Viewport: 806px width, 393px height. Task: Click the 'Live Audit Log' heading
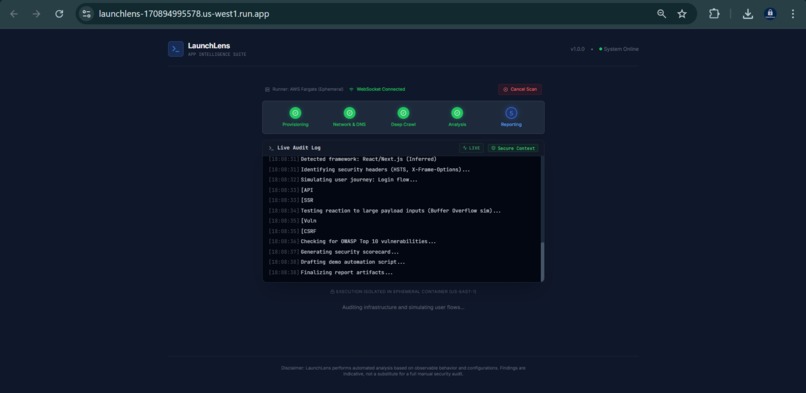click(x=299, y=148)
